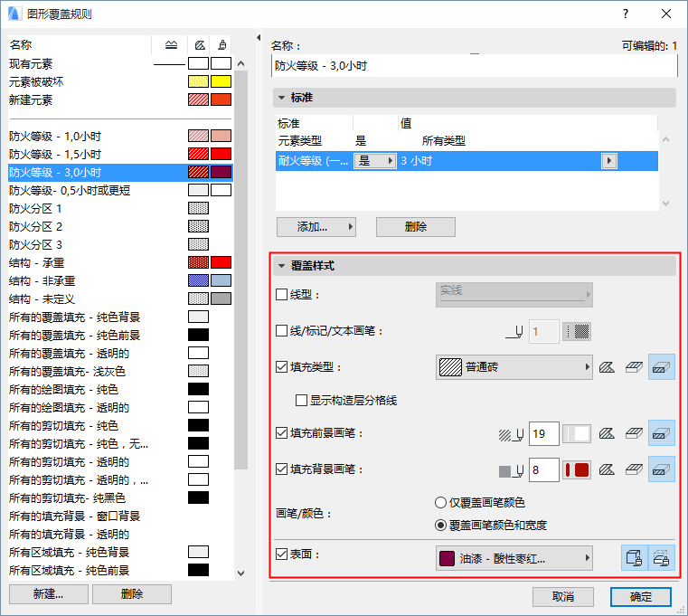Screen dimensions: 688x616
Task: Select the 元素类型 criteria row
Action: (467, 141)
